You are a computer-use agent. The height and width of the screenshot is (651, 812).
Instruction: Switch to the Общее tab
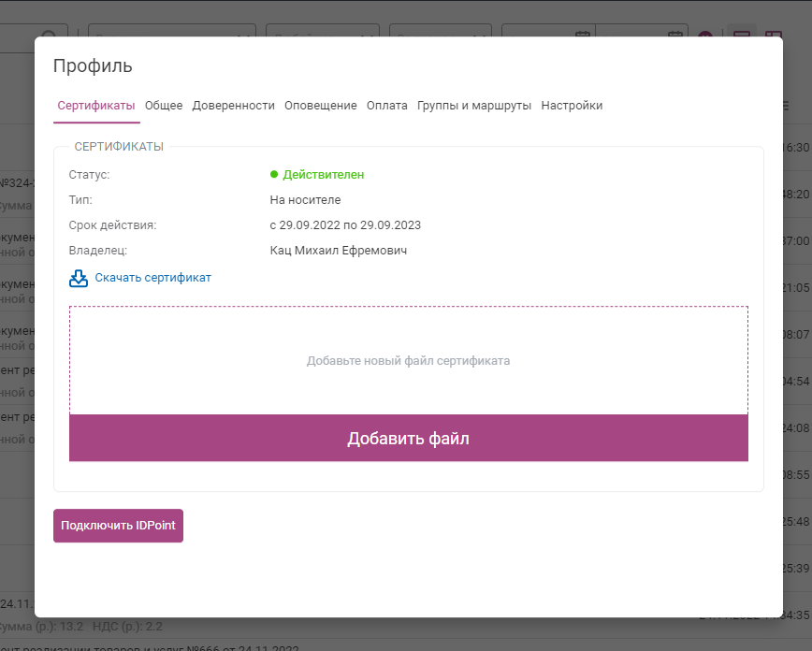[x=164, y=106]
